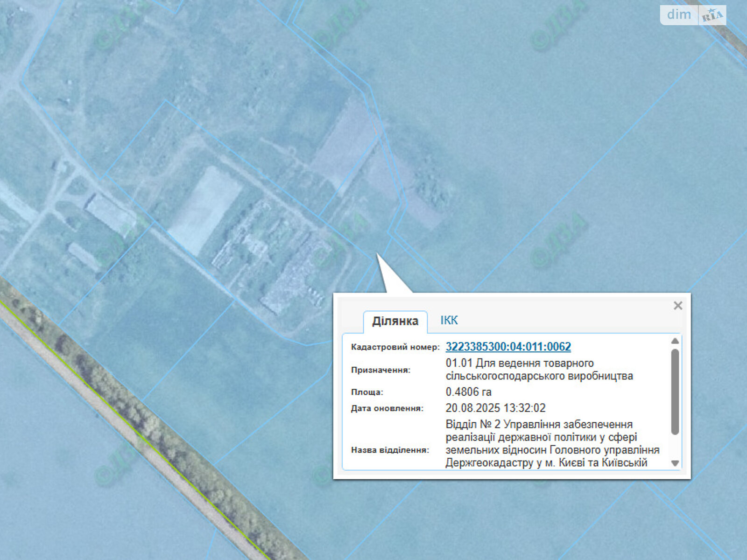Click the 01.01 land purpose description
This screenshot has height=560, width=747.
click(x=539, y=370)
